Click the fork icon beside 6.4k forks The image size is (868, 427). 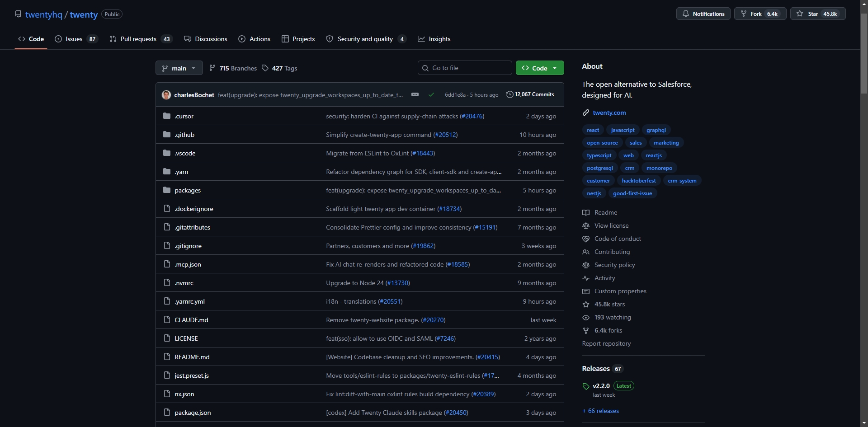pyautogui.click(x=586, y=331)
